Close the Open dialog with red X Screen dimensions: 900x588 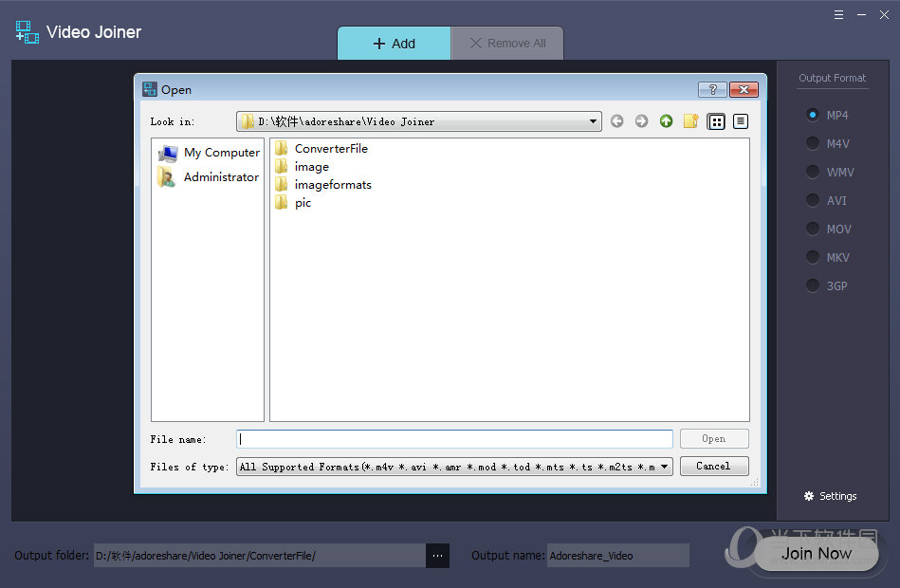click(744, 89)
